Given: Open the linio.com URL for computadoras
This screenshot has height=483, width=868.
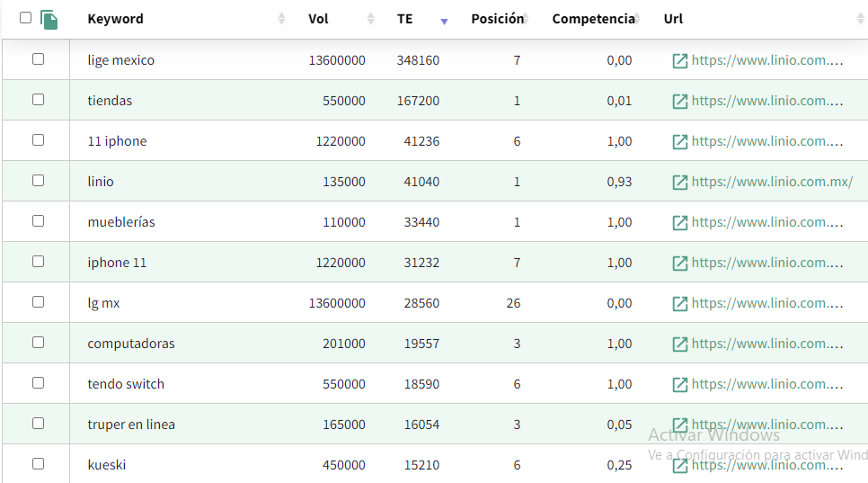Looking at the screenshot, I should coord(767,344).
